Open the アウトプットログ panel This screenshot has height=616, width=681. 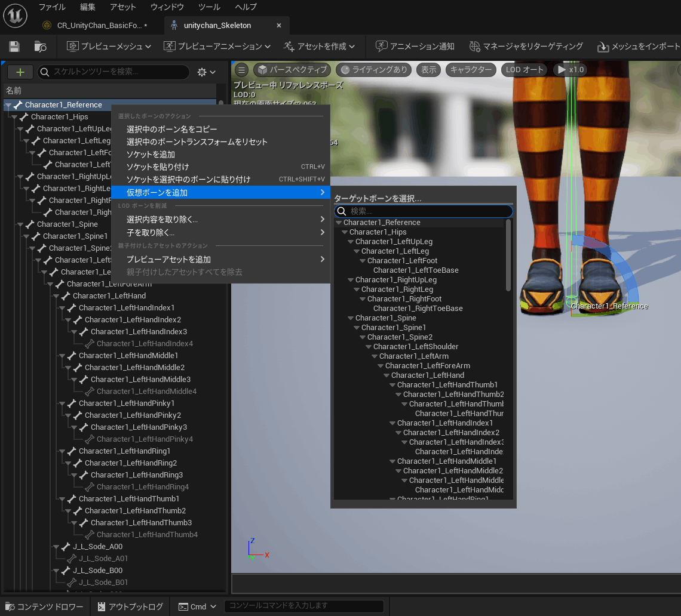(x=130, y=607)
